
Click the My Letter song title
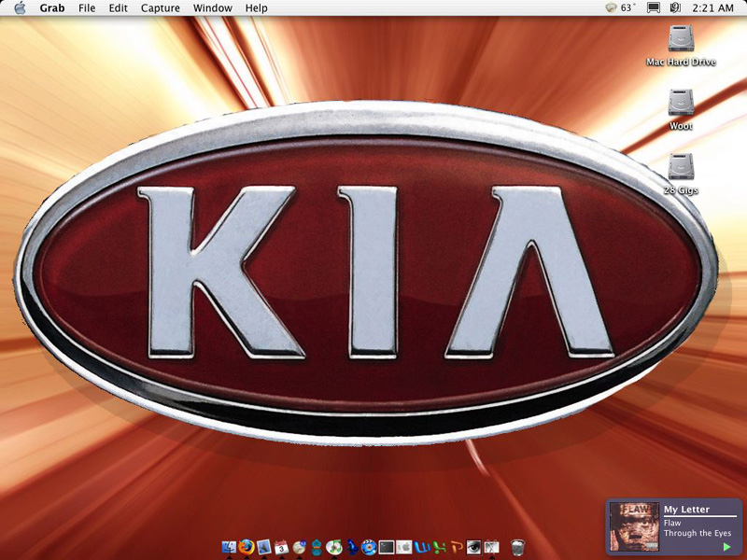click(686, 509)
